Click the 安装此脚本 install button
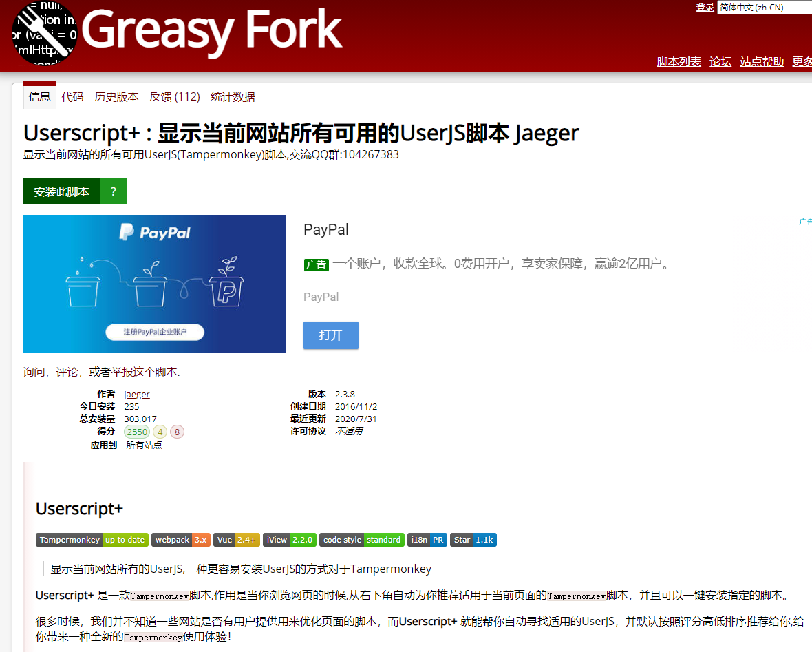 [62, 191]
